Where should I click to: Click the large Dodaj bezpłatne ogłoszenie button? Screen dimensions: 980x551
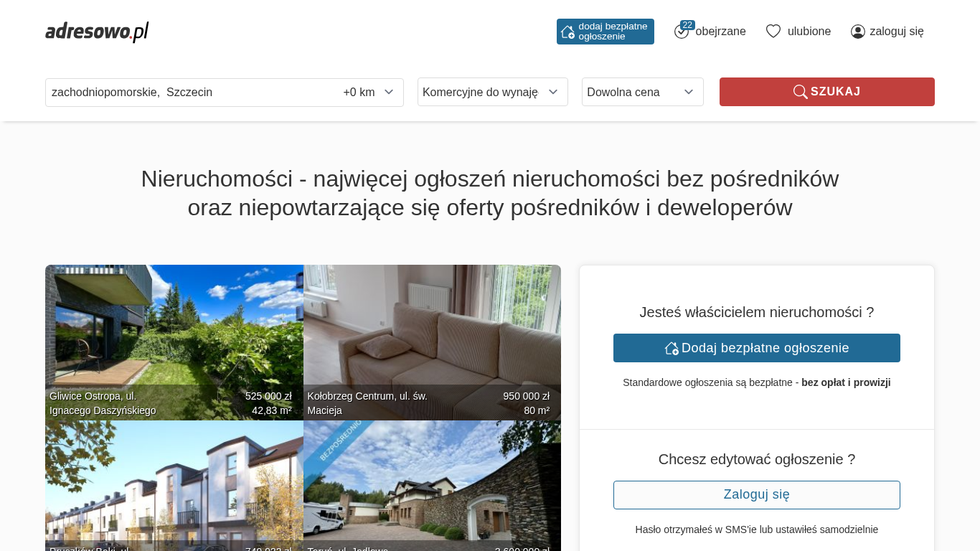[x=757, y=348]
